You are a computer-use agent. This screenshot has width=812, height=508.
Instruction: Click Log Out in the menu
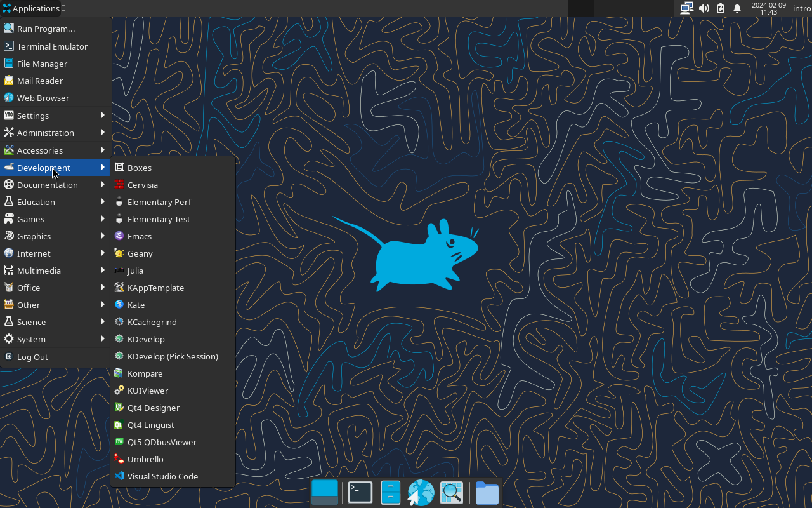click(x=56, y=357)
